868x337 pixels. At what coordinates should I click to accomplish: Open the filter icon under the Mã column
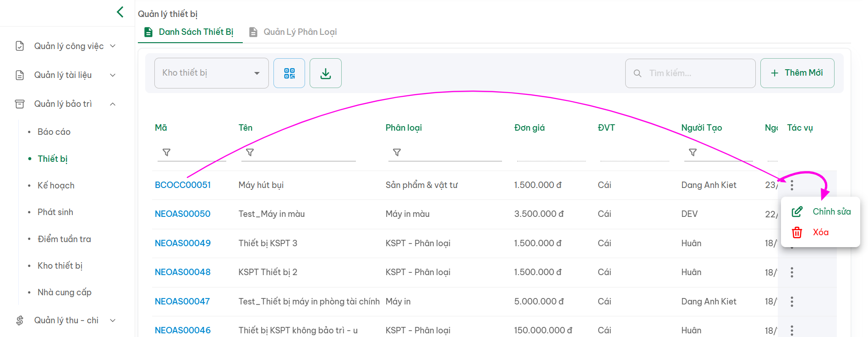167,152
